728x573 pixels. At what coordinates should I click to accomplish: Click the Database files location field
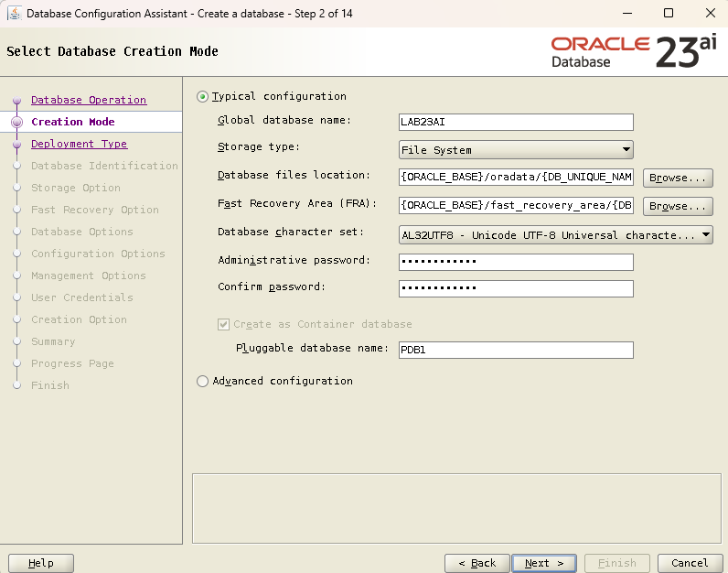point(516,177)
